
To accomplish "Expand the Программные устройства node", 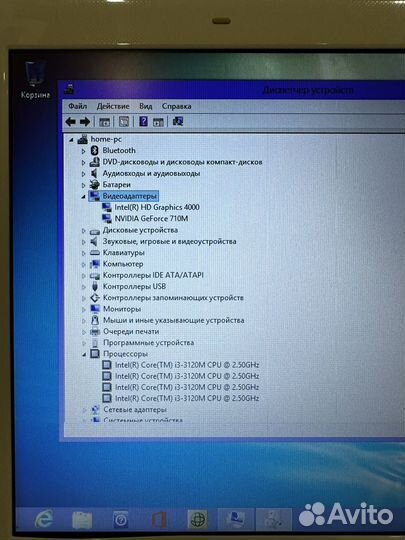I will click(84, 343).
